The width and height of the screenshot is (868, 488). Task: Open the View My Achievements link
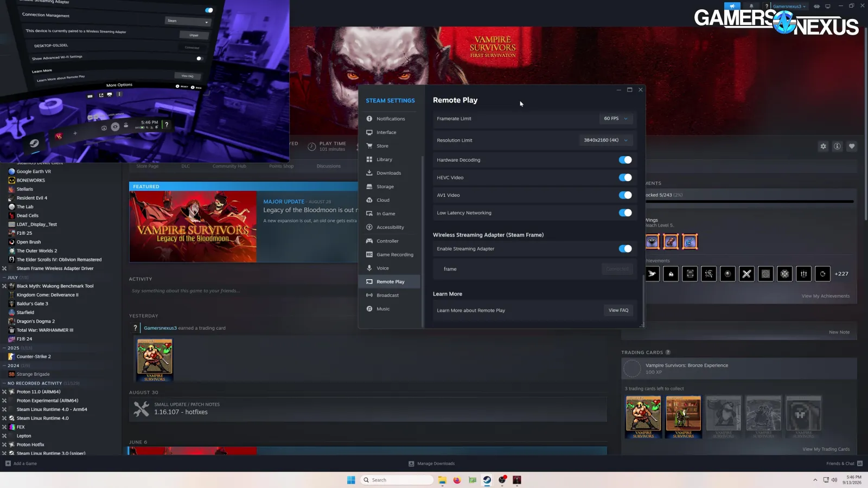pyautogui.click(x=826, y=296)
